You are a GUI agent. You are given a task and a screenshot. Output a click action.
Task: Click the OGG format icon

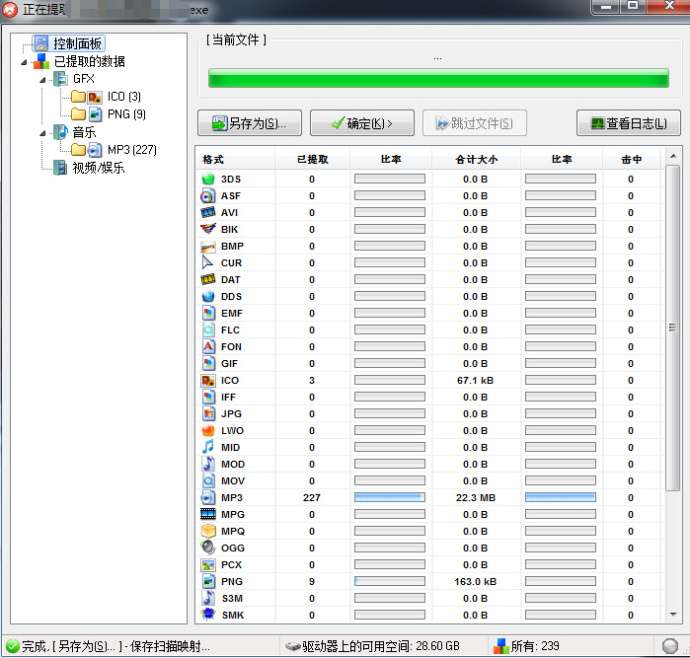(208, 547)
